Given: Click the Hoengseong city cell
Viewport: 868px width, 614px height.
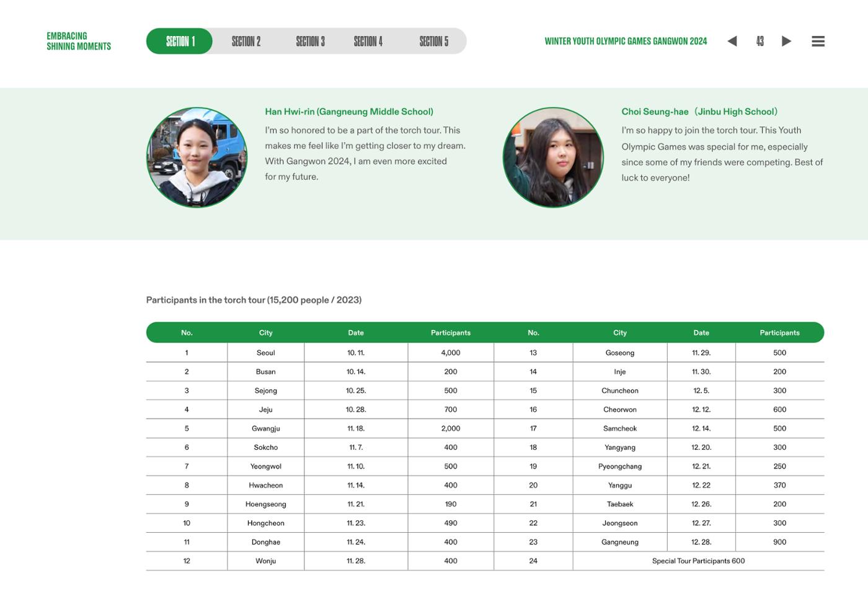Looking at the screenshot, I should pos(266,504).
